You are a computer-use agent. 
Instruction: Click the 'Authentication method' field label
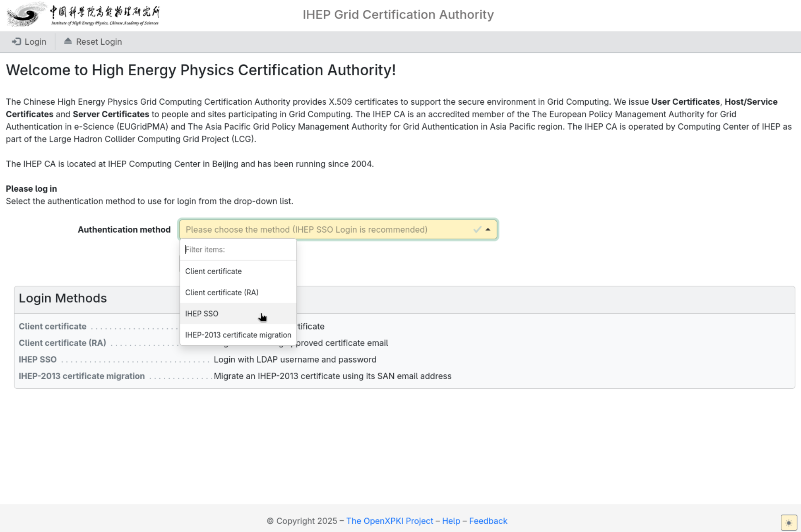[124, 229]
